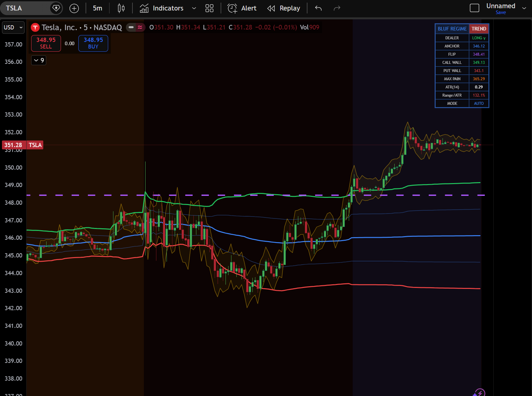The width and height of the screenshot is (532, 396).
Task: Click the 351.28 current price label
Action: [13, 145]
